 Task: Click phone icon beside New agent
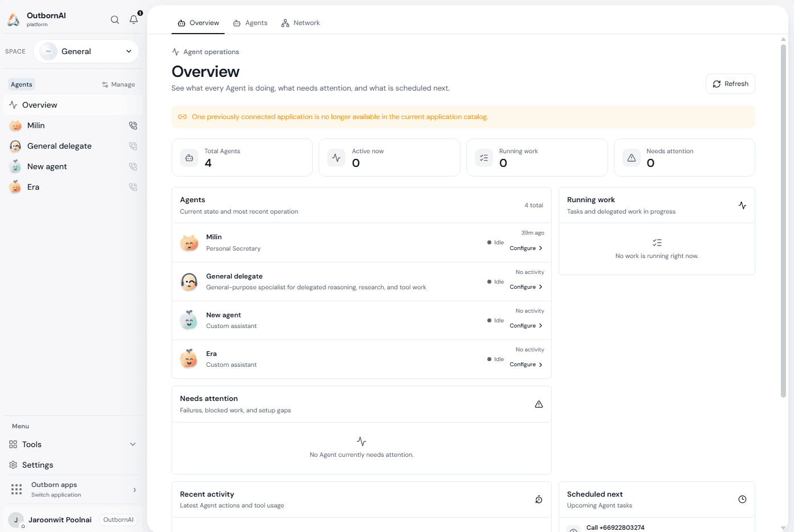133,166
